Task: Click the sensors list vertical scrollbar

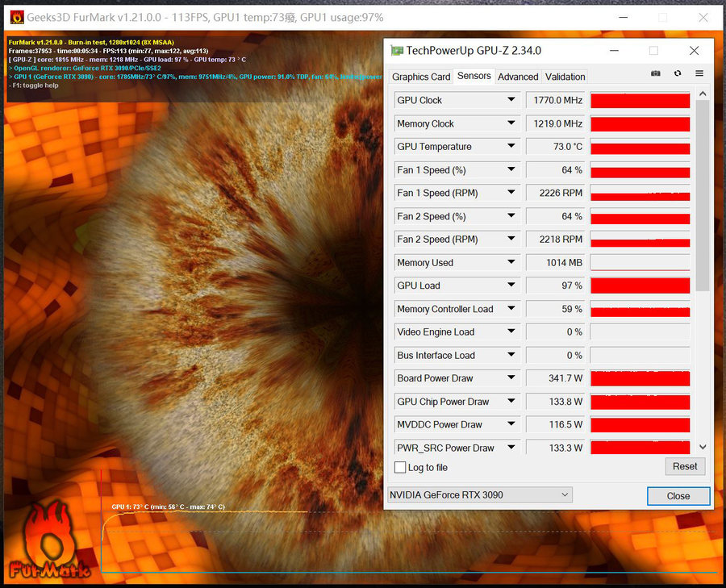Action: tap(702, 194)
